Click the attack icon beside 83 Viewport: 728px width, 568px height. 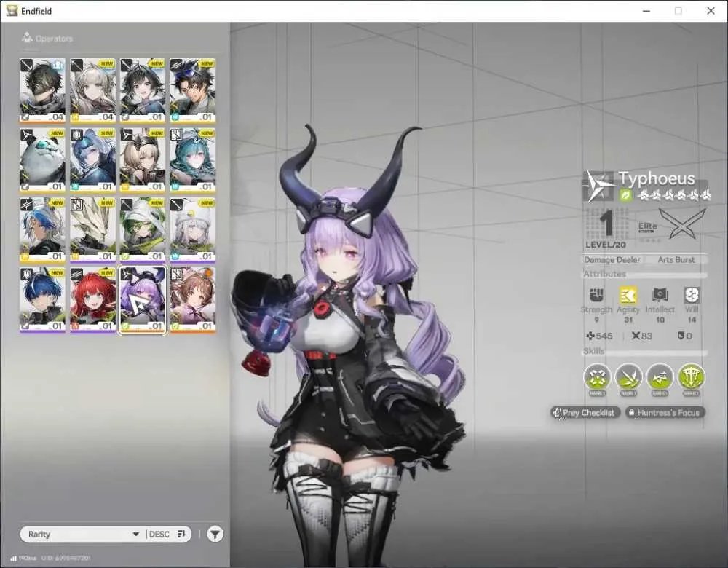[x=636, y=335]
